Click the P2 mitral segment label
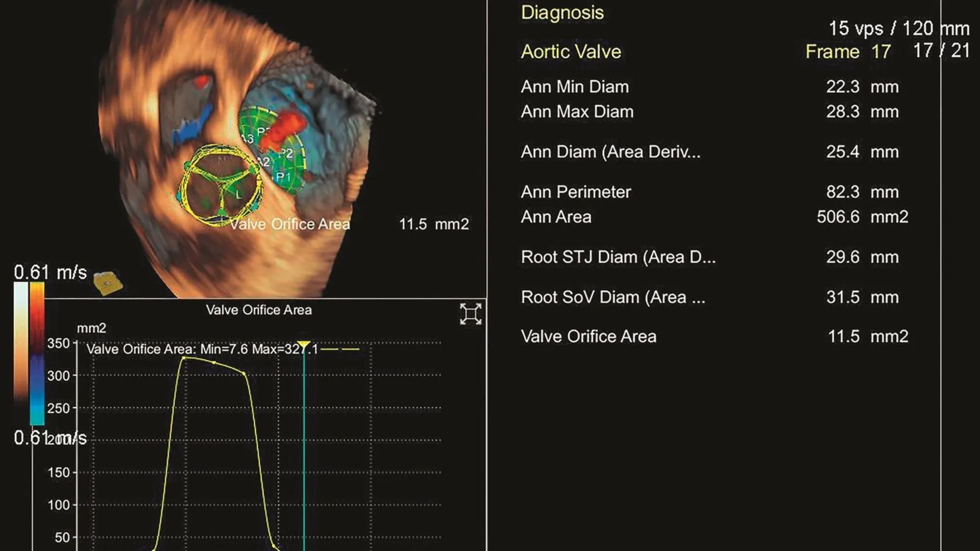This screenshot has height=551, width=980. click(287, 153)
